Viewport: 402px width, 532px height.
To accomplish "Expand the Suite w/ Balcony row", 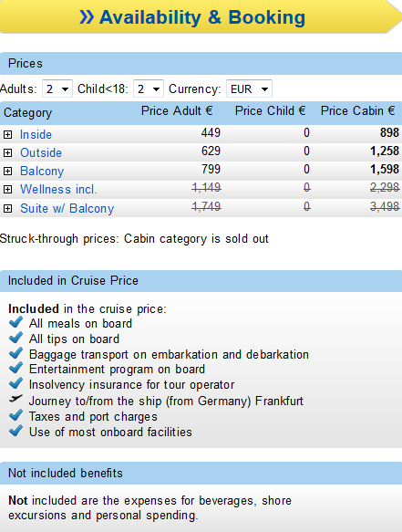I will tap(7, 208).
